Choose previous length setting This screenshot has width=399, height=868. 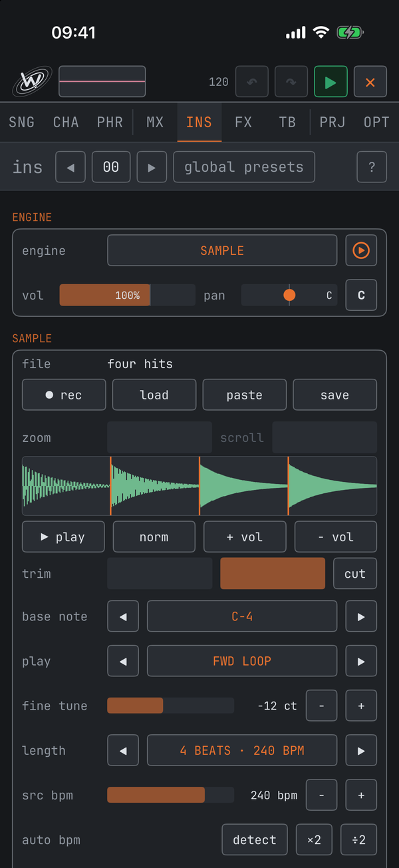(123, 750)
